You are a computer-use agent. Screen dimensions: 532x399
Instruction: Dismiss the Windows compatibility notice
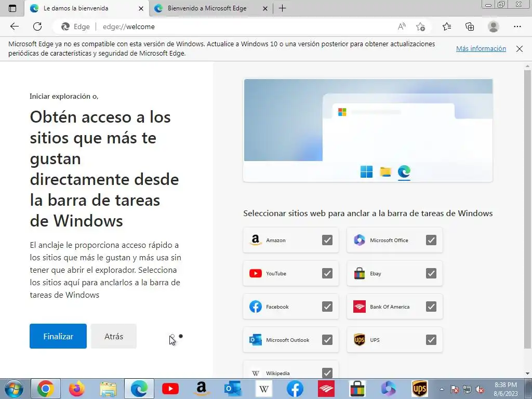(520, 49)
